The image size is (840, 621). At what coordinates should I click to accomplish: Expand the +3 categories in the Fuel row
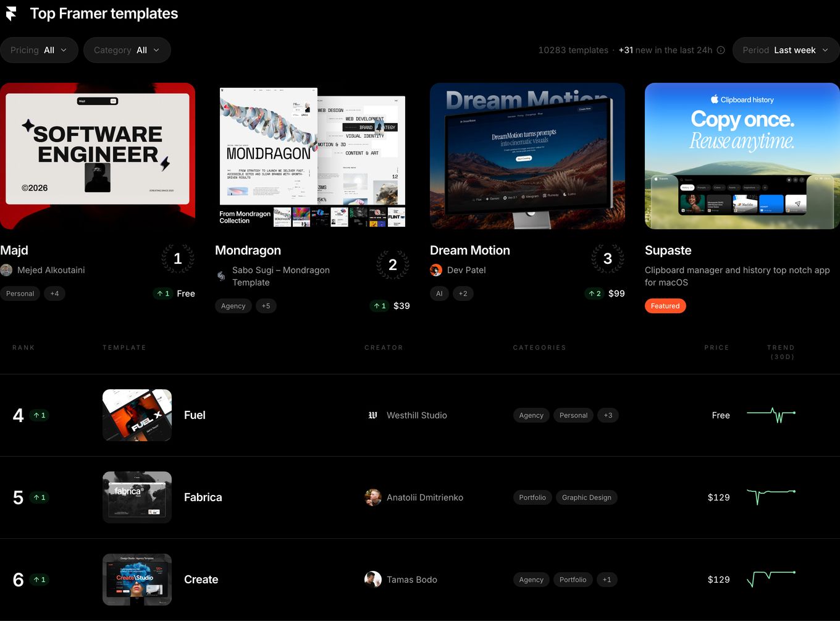(608, 415)
